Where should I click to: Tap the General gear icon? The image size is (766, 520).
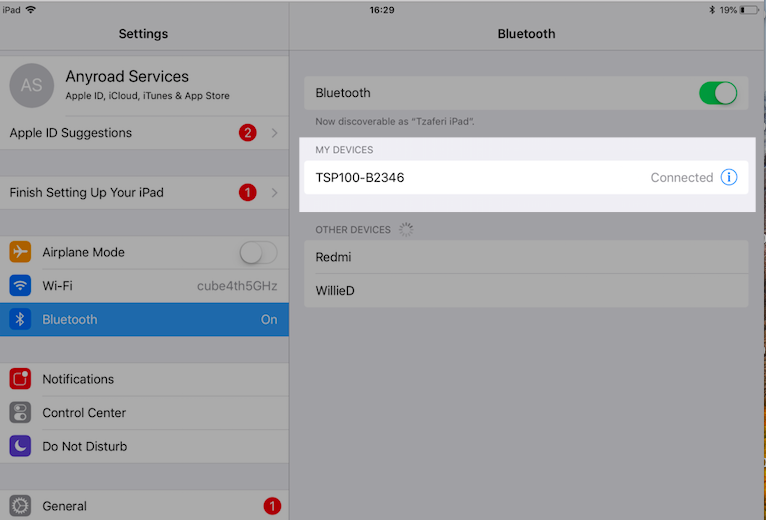[x=20, y=506]
